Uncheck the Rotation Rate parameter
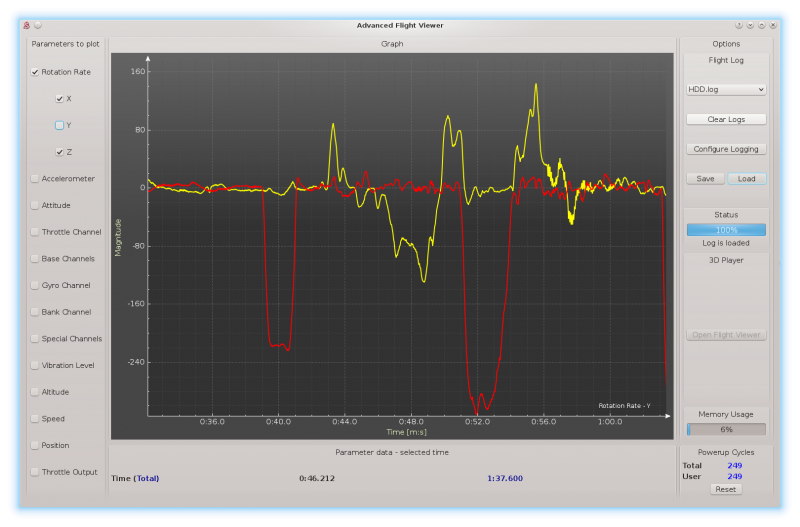Viewport: 800px width, 527px height. 36,72
